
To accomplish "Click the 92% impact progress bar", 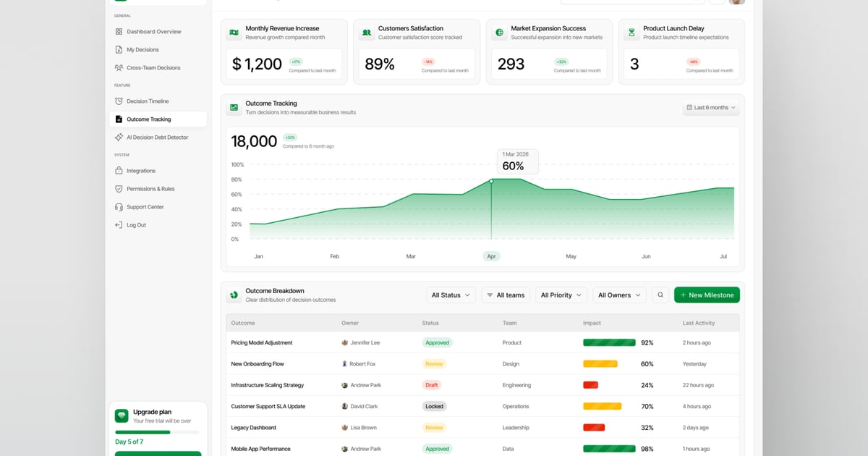I will click(x=609, y=343).
